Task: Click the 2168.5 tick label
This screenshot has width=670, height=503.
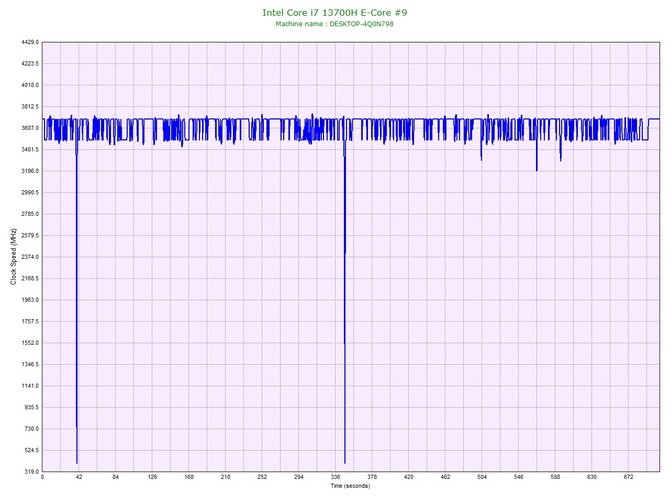Action: 30,279
